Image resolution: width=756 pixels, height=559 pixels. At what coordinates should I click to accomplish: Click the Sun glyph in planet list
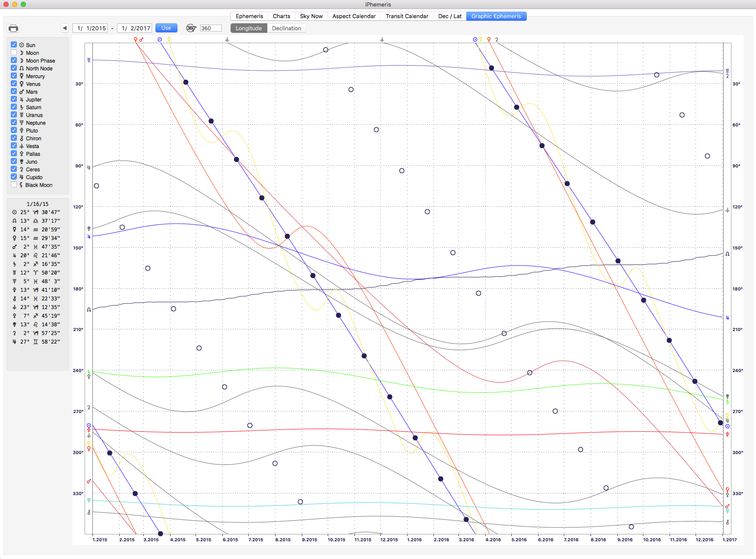click(x=22, y=45)
